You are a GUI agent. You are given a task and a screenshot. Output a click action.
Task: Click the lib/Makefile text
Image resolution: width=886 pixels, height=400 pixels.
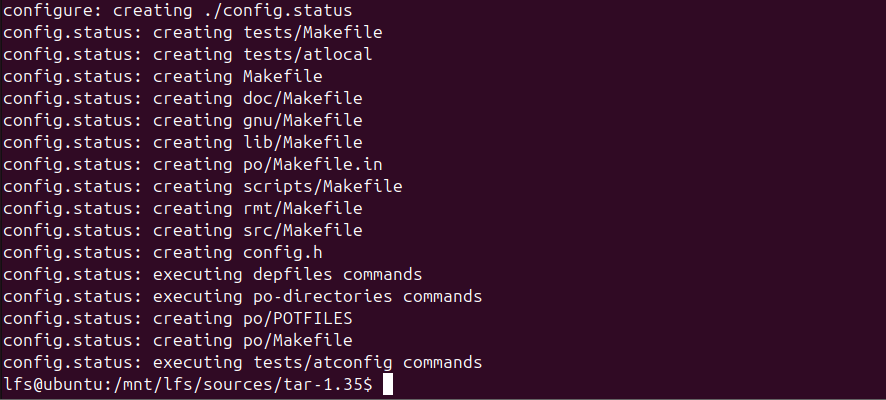(x=302, y=142)
